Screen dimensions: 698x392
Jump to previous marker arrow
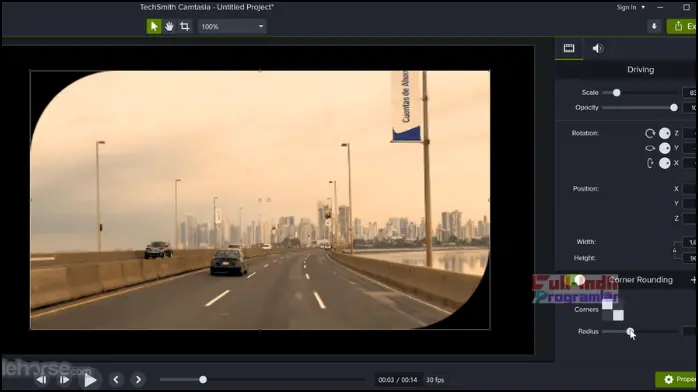tap(116, 380)
